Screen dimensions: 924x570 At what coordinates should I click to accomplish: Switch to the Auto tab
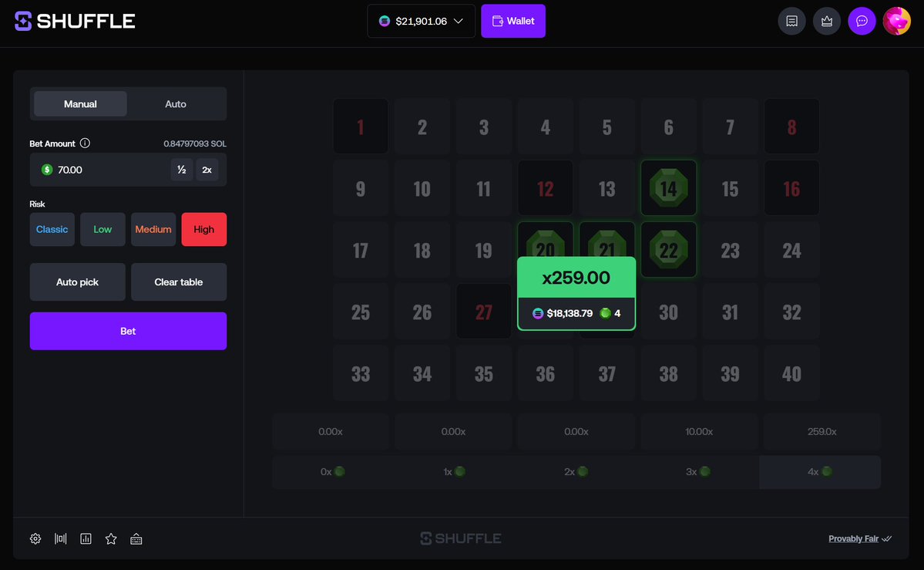click(176, 104)
